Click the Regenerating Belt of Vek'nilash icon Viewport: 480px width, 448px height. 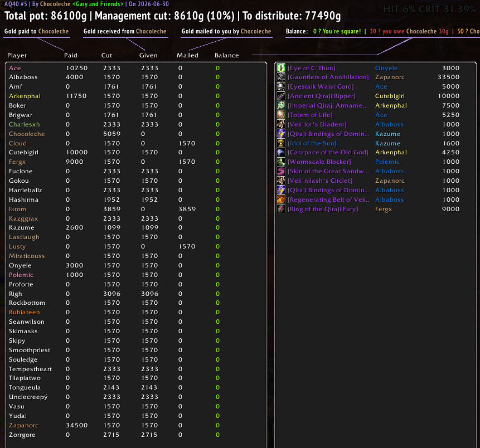coord(281,199)
